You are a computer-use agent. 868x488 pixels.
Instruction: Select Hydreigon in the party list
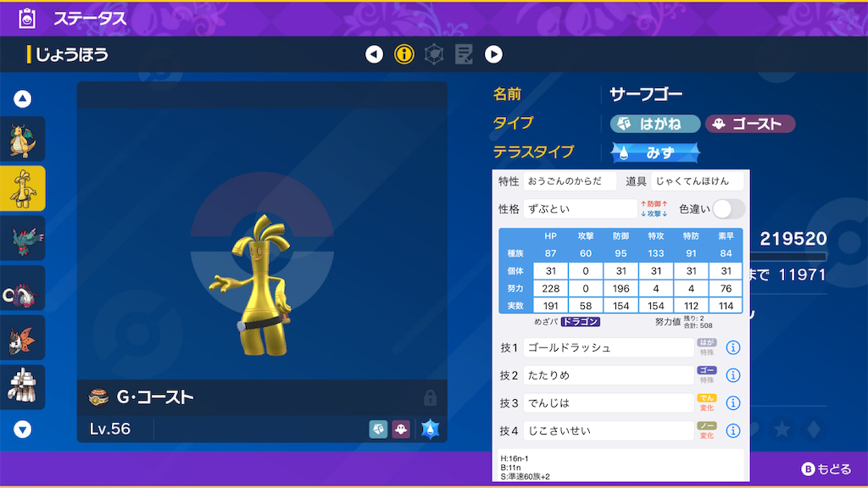(23, 238)
